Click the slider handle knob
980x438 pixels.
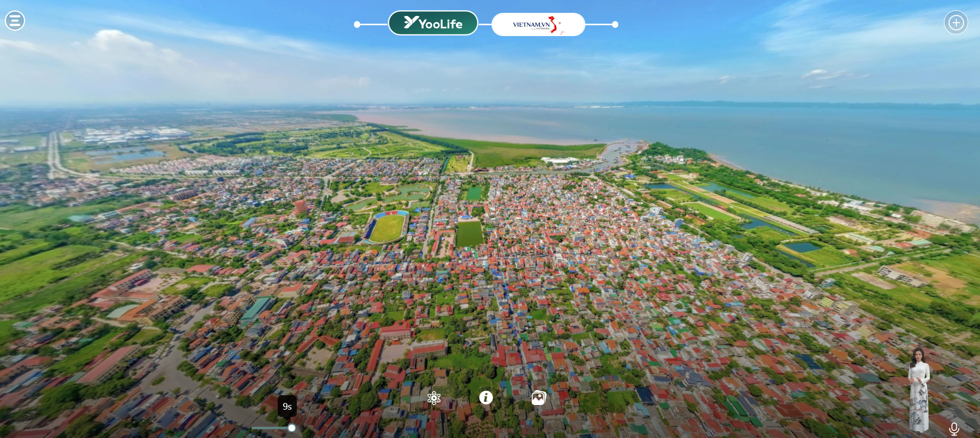(292, 428)
